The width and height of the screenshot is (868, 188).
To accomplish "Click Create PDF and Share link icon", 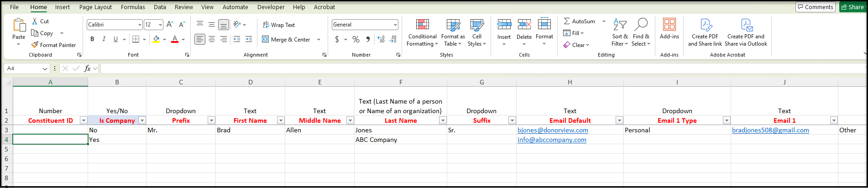I will click(x=706, y=25).
